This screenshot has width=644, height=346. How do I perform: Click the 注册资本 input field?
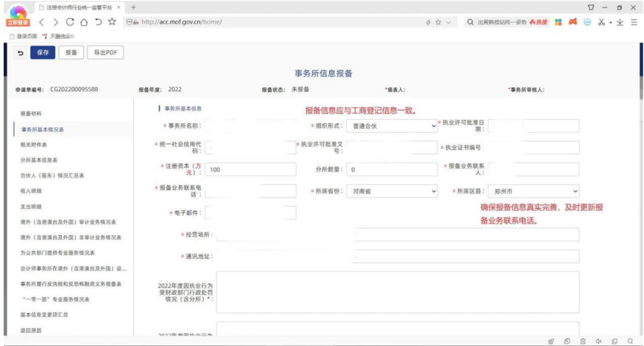[x=250, y=170]
